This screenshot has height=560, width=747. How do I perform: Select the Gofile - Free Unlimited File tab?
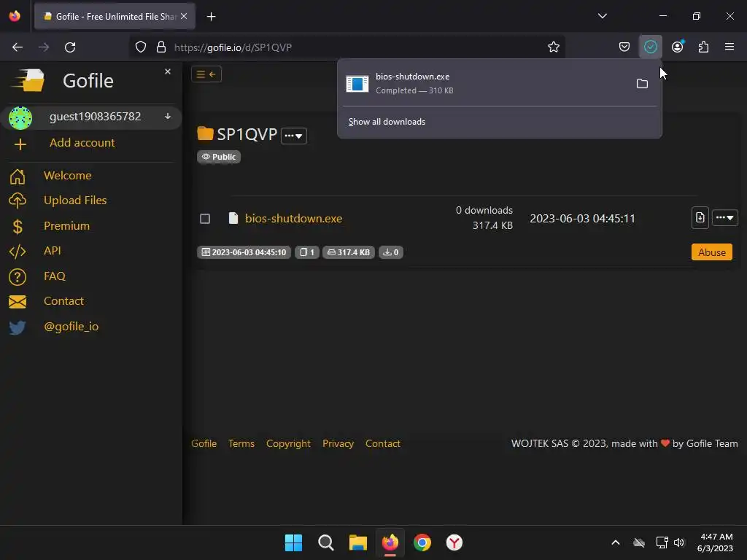click(115, 16)
